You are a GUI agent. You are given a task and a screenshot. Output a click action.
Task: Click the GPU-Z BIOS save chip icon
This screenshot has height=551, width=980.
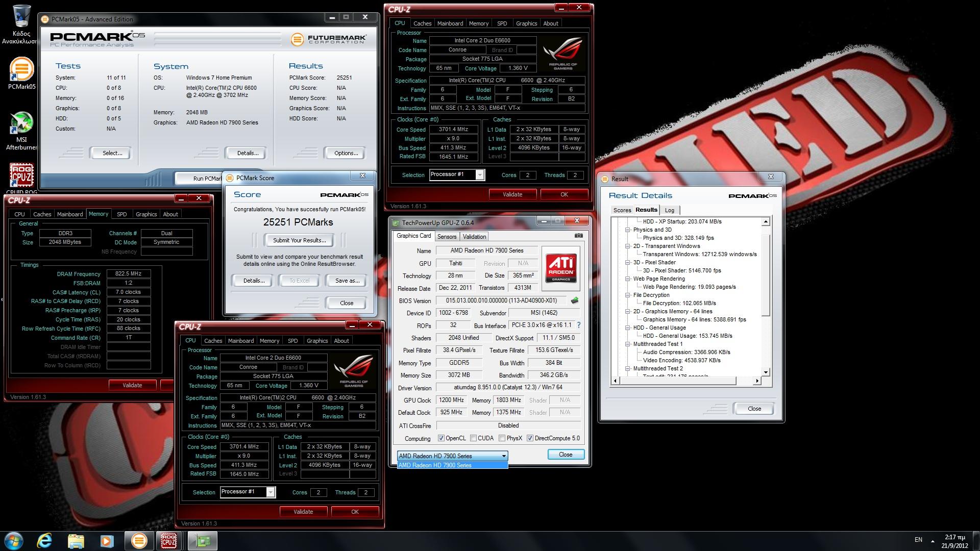tap(575, 300)
